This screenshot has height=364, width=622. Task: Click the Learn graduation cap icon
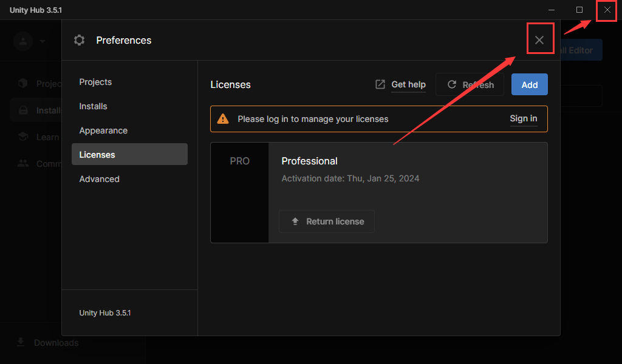(x=23, y=137)
